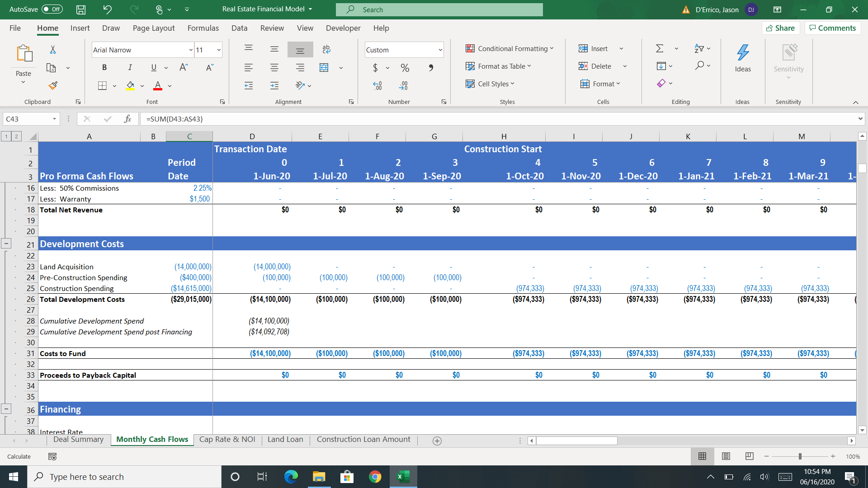
Task: Click AutoSum in the Editing group
Action: pyautogui.click(x=659, y=48)
